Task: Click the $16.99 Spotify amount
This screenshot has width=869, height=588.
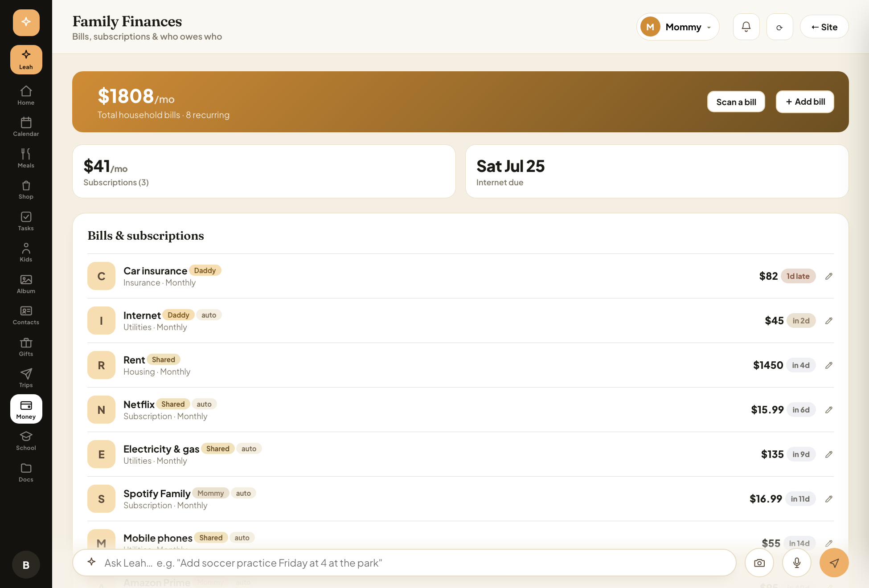Action: [766, 499]
